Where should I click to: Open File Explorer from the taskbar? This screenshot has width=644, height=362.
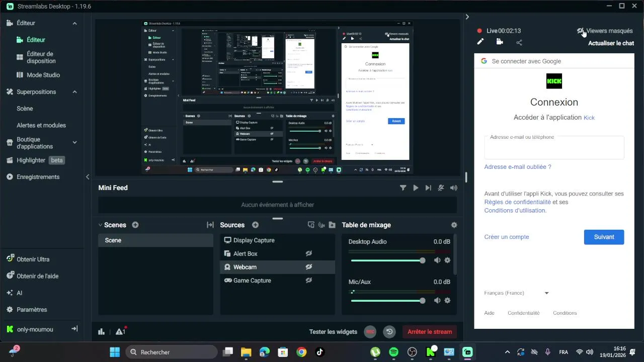click(x=246, y=352)
